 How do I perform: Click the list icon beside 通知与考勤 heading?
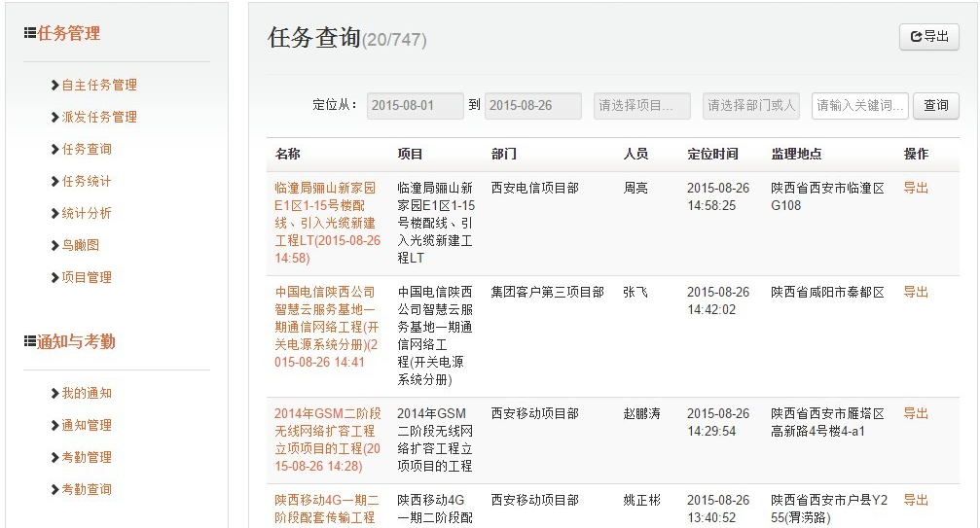[30, 341]
